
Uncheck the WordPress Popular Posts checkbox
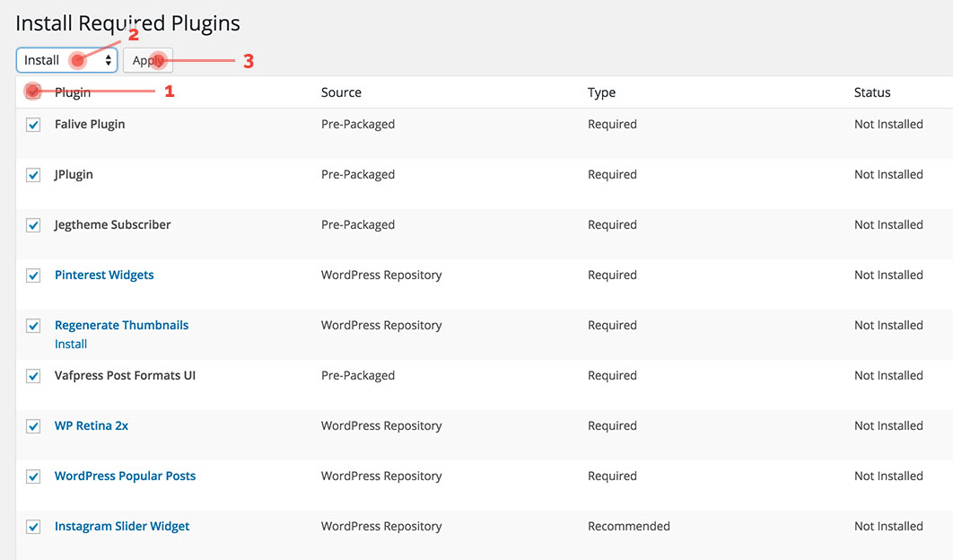(x=33, y=476)
